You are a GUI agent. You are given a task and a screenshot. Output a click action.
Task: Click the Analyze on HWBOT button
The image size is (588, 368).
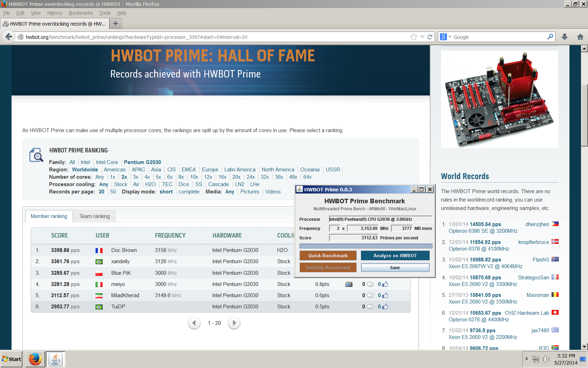coord(395,255)
